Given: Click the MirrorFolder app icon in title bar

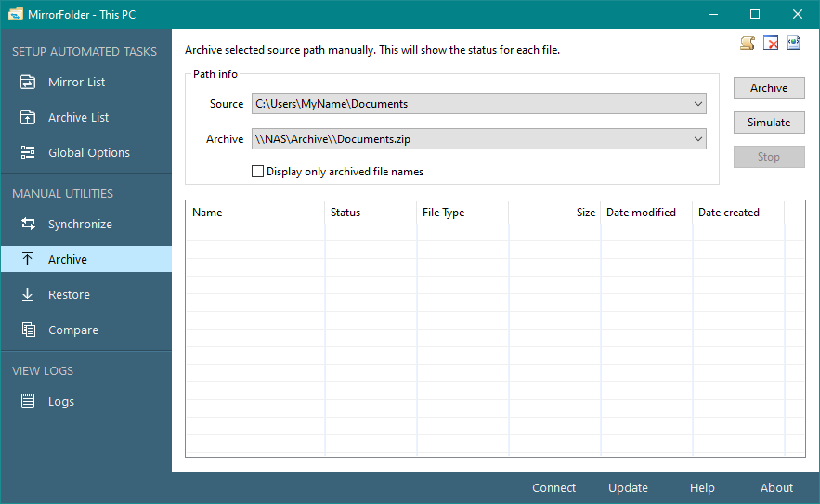Looking at the screenshot, I should coord(15,14).
